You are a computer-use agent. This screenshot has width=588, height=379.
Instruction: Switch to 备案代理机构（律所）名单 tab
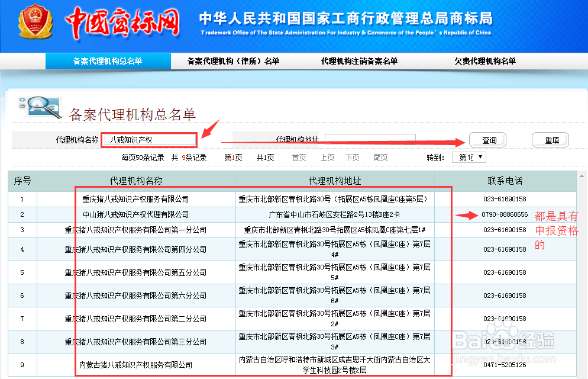click(233, 61)
